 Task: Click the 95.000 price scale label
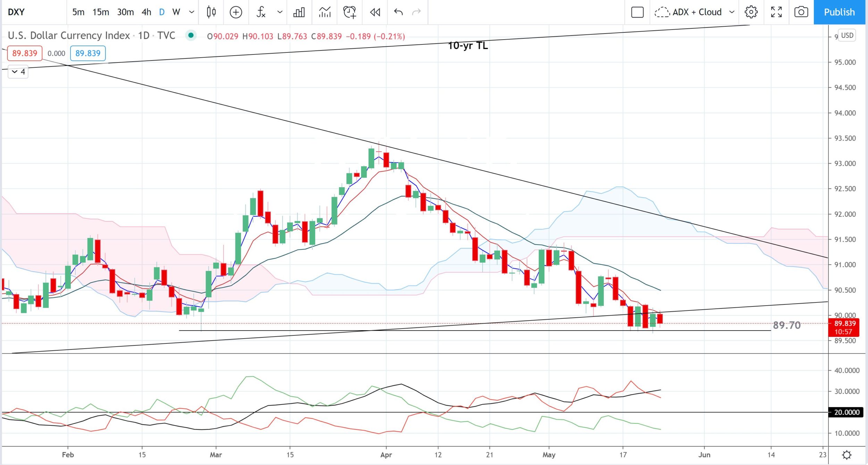click(845, 62)
